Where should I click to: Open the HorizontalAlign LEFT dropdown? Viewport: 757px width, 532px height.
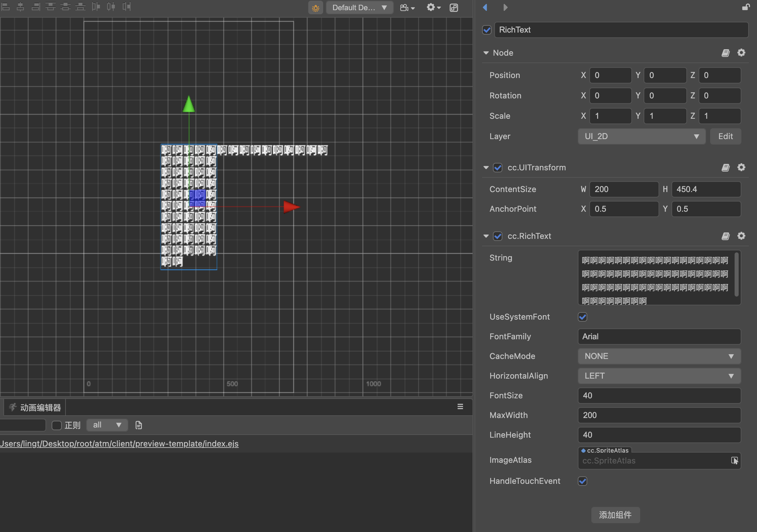659,376
